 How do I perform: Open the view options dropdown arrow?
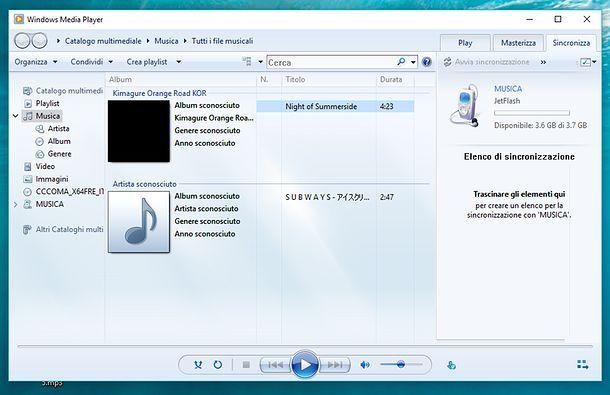point(260,62)
